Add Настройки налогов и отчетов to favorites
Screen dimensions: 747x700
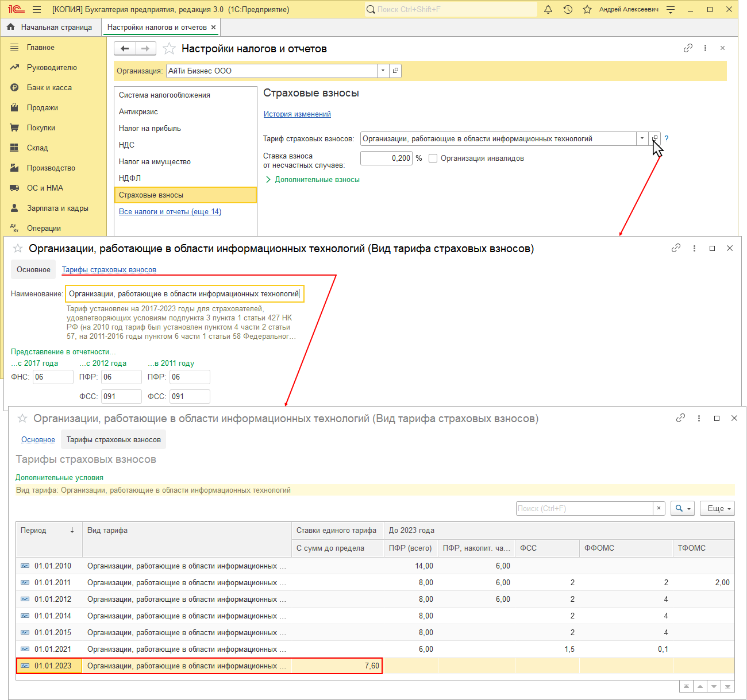click(169, 49)
